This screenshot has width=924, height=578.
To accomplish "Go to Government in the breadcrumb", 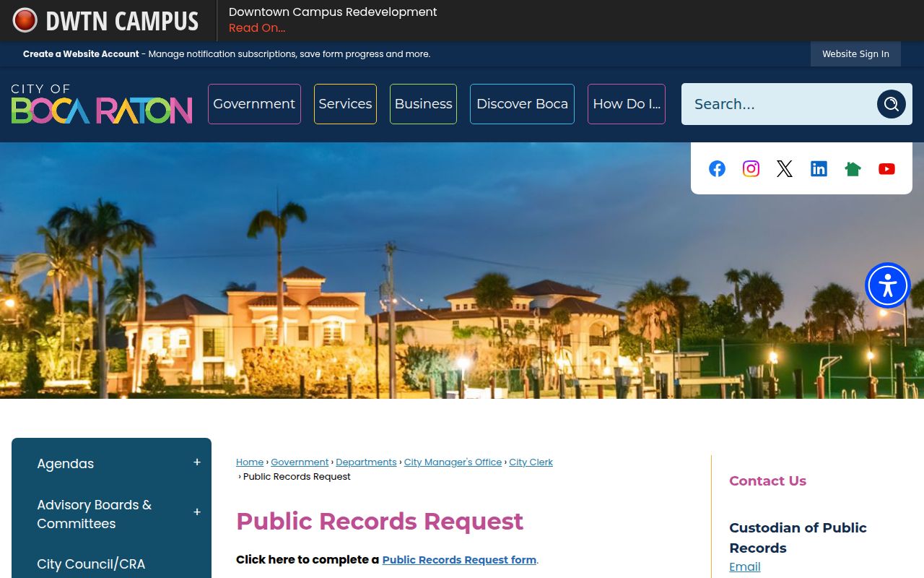I will (300, 462).
